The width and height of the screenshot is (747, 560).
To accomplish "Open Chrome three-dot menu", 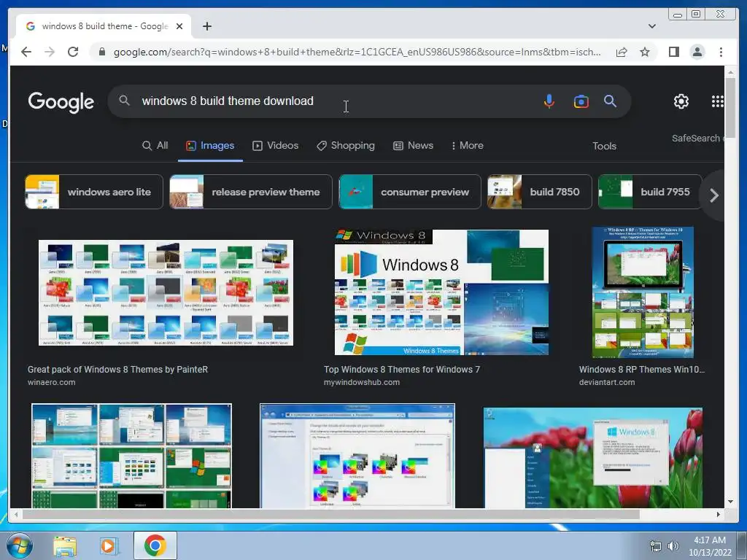I will (721, 52).
